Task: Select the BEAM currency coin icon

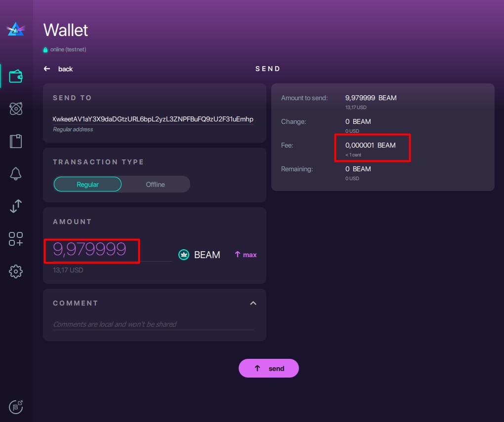Action: click(x=183, y=255)
